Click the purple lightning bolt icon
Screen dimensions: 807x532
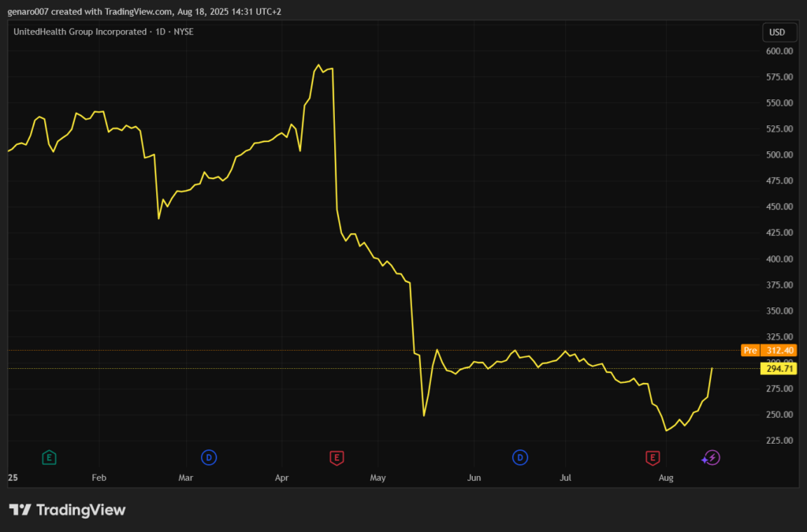(x=712, y=457)
